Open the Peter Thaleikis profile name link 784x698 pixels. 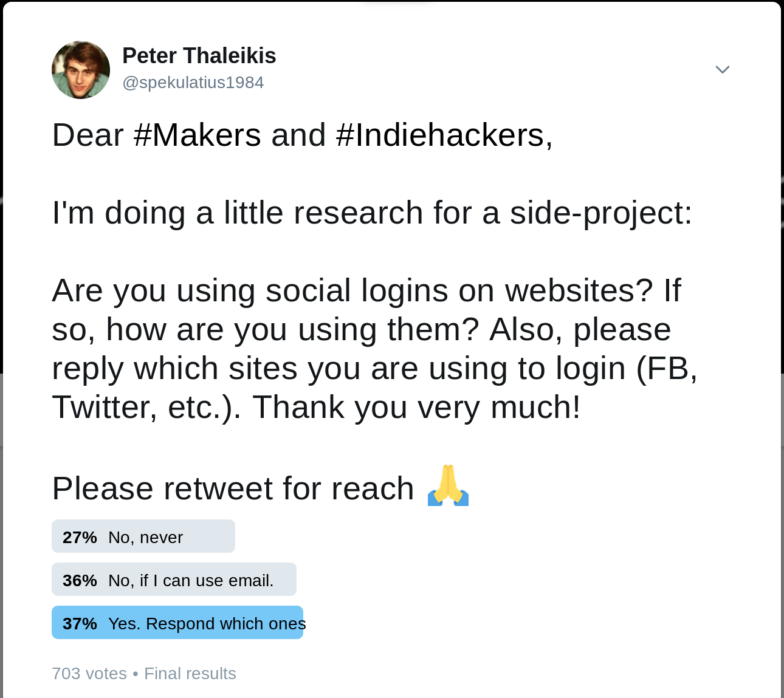(199, 56)
